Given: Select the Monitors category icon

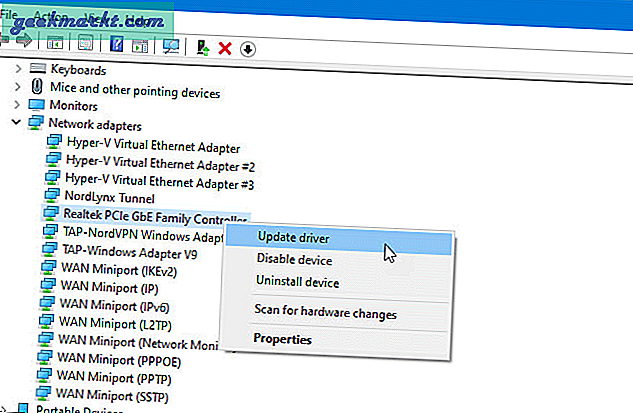Looking at the screenshot, I should tap(36, 105).
